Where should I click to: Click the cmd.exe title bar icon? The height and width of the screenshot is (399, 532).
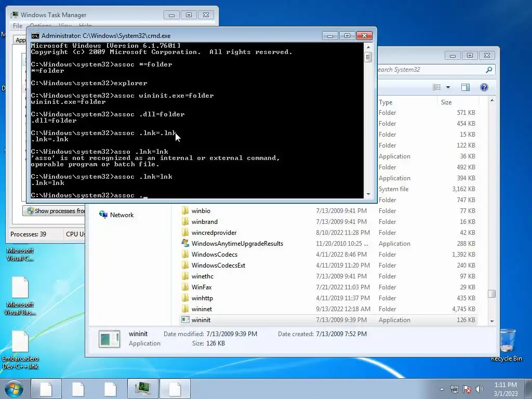click(35, 36)
